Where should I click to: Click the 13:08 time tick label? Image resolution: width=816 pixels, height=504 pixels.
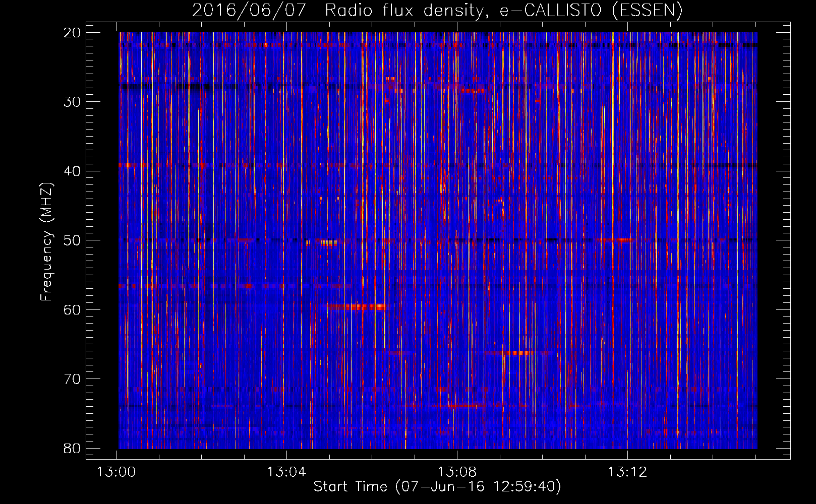point(457,472)
